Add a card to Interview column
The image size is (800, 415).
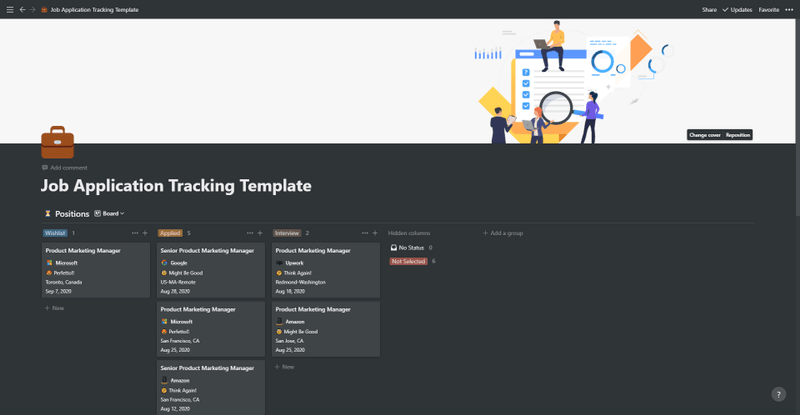point(375,233)
